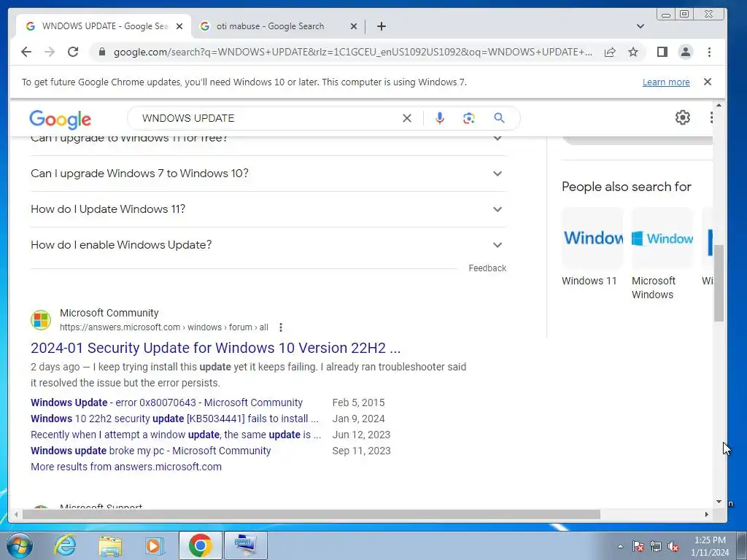Open Windows Media Player from taskbar

155,545
